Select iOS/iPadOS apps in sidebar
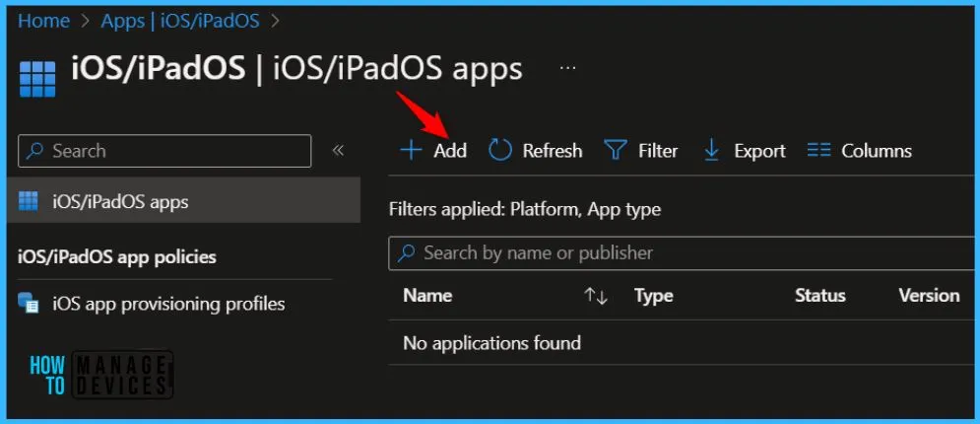 (x=184, y=201)
